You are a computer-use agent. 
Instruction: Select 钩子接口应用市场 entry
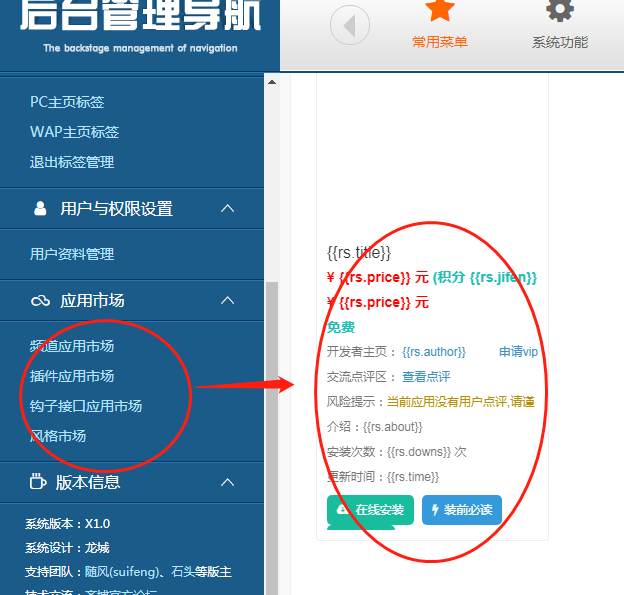pyautogui.click(x=86, y=406)
